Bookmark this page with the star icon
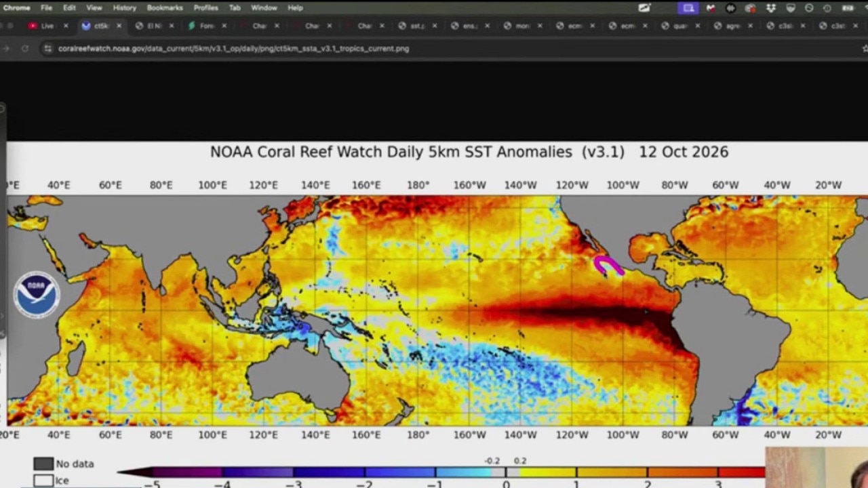 pyautogui.click(x=864, y=49)
